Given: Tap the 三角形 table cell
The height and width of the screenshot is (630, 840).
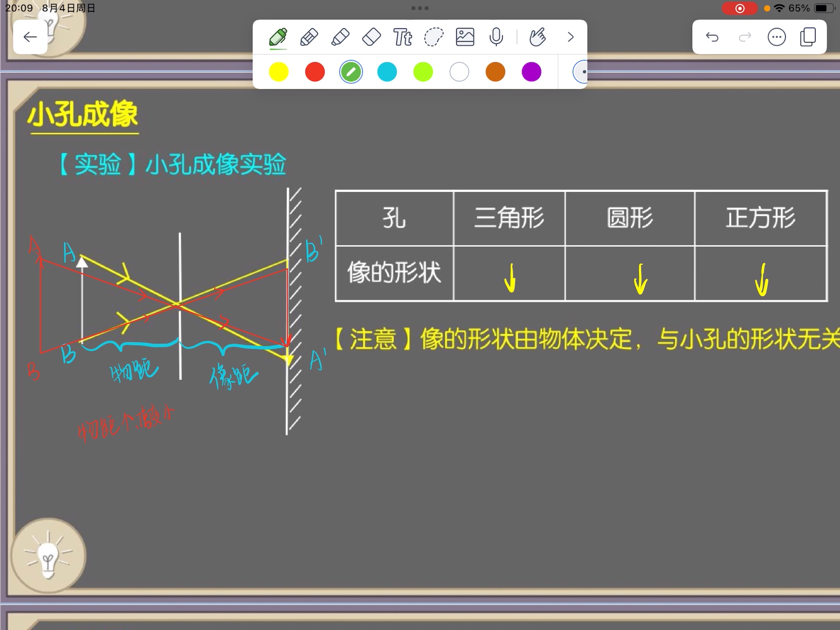Looking at the screenshot, I should point(509,218).
